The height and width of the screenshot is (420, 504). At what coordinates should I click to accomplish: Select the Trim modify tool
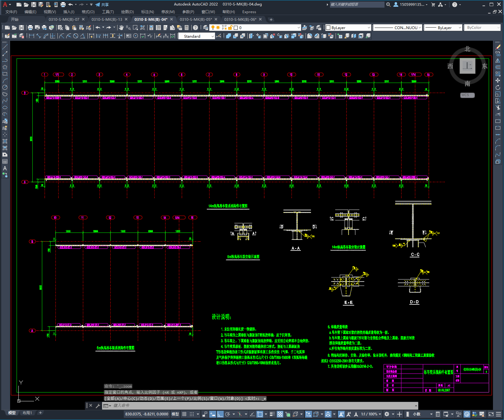click(498, 108)
